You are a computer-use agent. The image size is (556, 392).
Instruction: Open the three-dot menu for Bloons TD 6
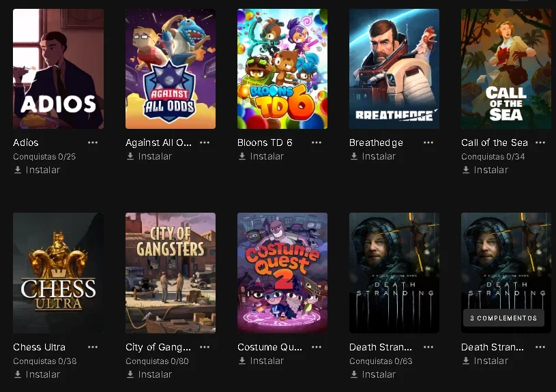pyautogui.click(x=317, y=142)
